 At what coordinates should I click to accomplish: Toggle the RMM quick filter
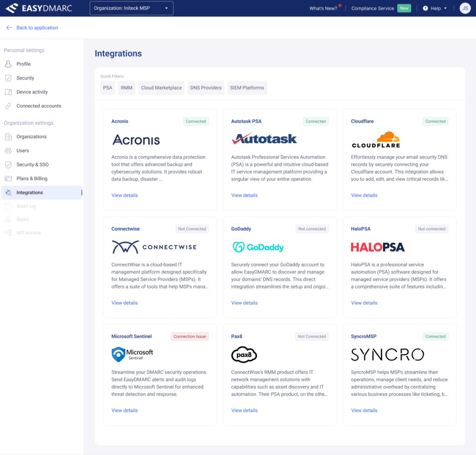[x=126, y=88]
